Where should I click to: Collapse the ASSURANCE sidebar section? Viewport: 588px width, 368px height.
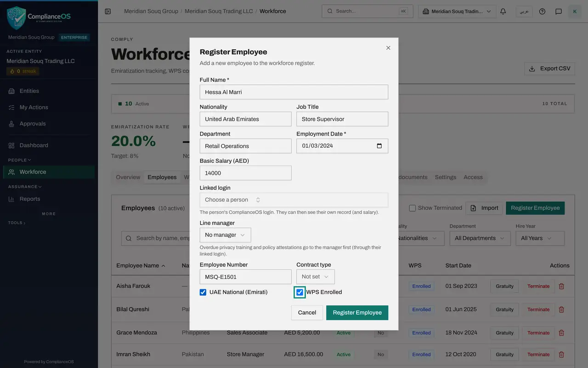pyautogui.click(x=25, y=187)
